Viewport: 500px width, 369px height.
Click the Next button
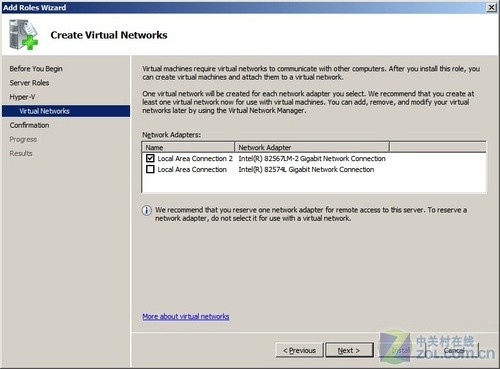349,350
